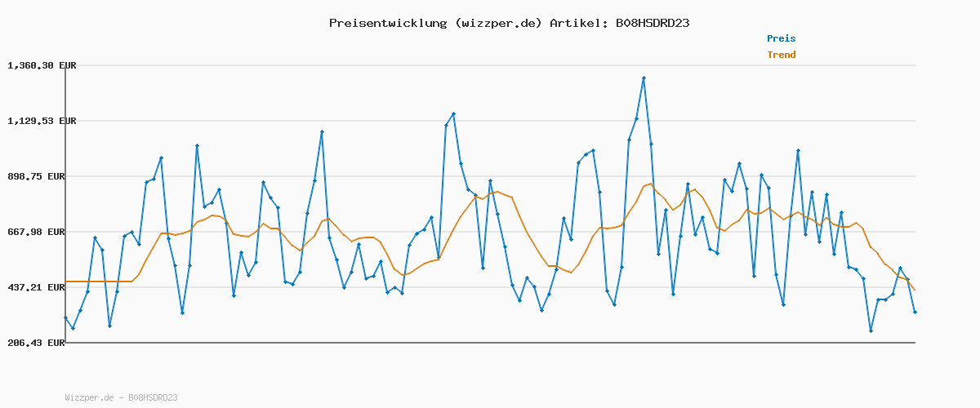This screenshot has width=980, height=408.
Task: Click the 'Wizzper.de – B08HSDRD23' footer text
Action: click(x=121, y=397)
